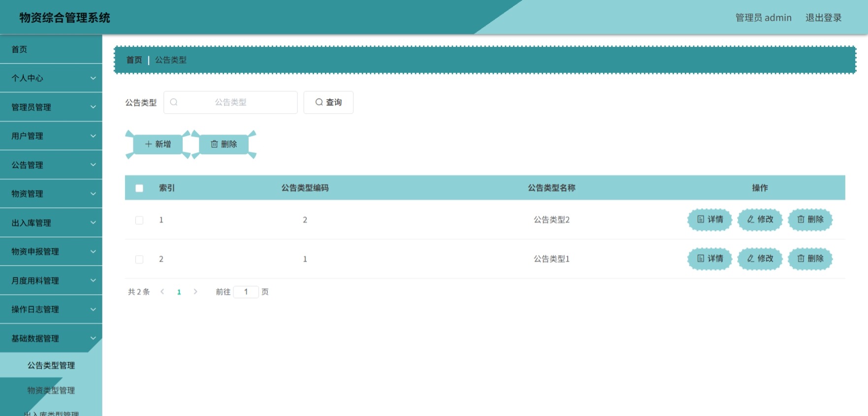868x416 pixels.
Task: Expand the 公告管理 menu chevron
Action: click(93, 165)
